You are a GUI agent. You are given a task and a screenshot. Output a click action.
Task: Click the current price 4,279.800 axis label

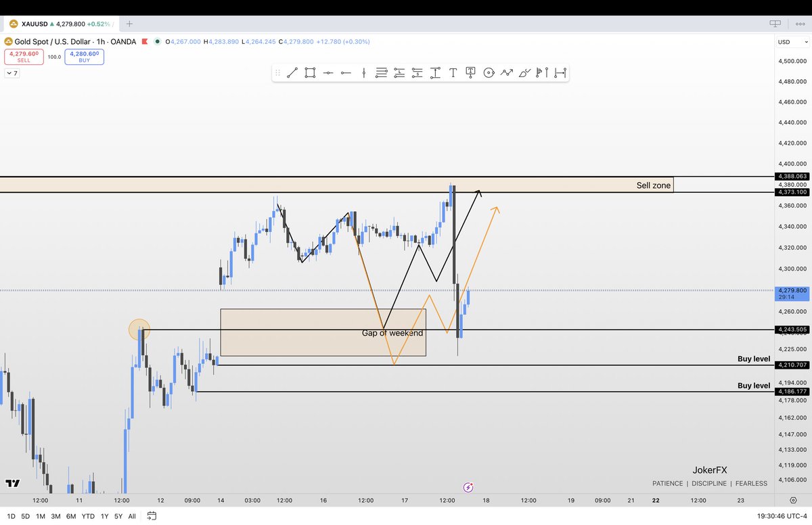792,293
